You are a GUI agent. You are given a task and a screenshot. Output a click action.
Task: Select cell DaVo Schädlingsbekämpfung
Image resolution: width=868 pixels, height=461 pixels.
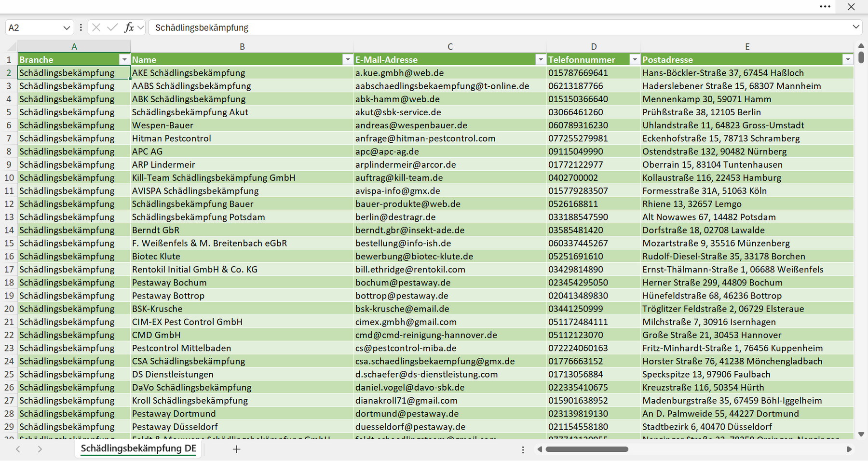tap(242, 387)
